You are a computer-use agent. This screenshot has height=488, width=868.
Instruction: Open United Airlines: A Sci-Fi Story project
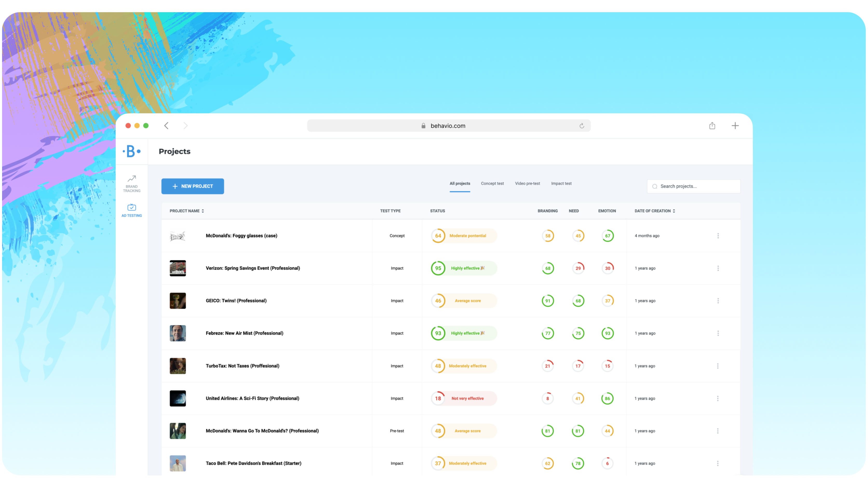[252, 398]
